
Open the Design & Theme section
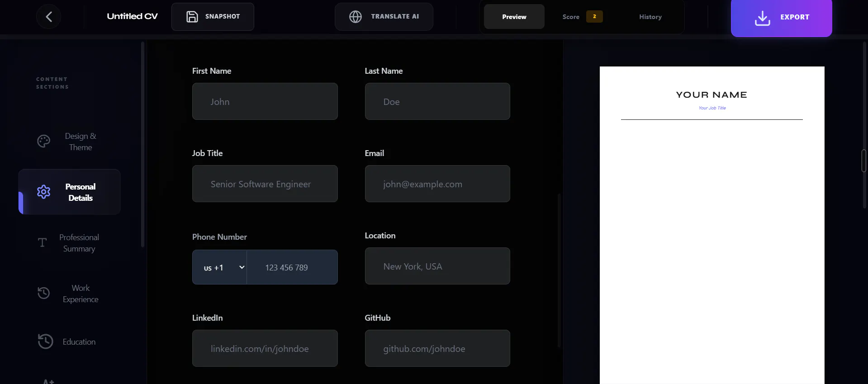coord(69,142)
